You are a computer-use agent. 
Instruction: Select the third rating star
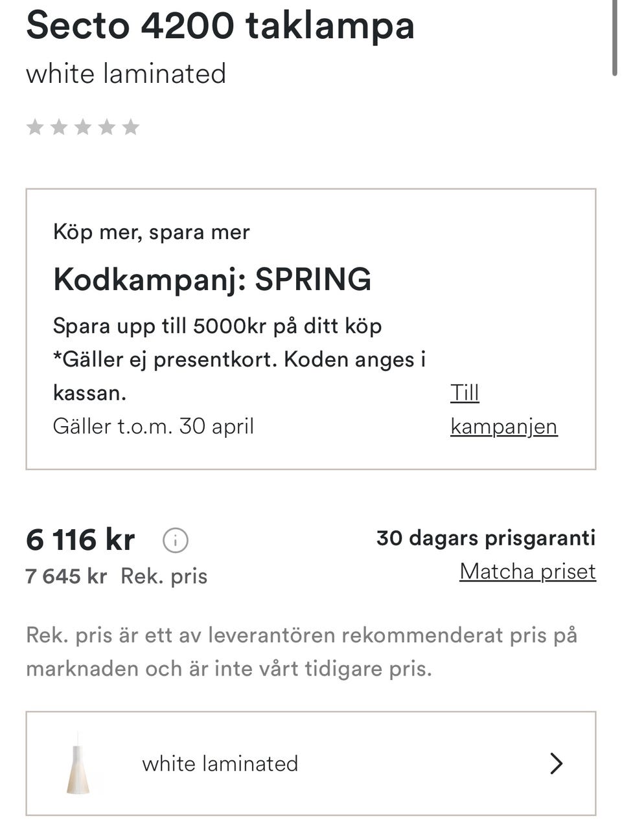point(83,127)
